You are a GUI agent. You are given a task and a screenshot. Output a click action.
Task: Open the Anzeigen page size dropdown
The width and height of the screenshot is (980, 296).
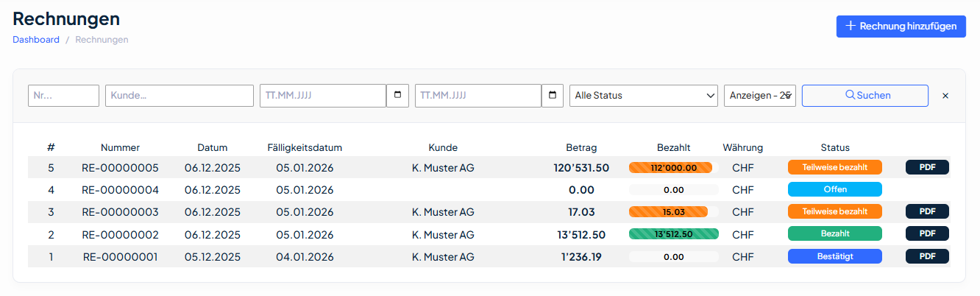point(759,96)
